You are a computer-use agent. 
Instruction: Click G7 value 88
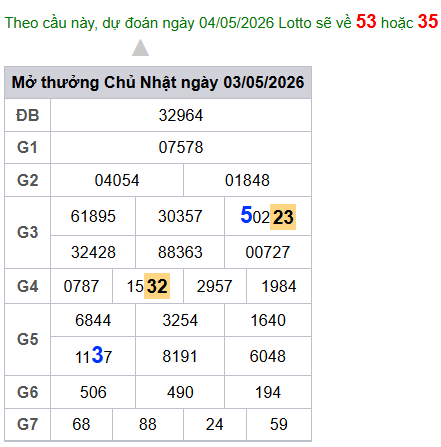pos(148,424)
